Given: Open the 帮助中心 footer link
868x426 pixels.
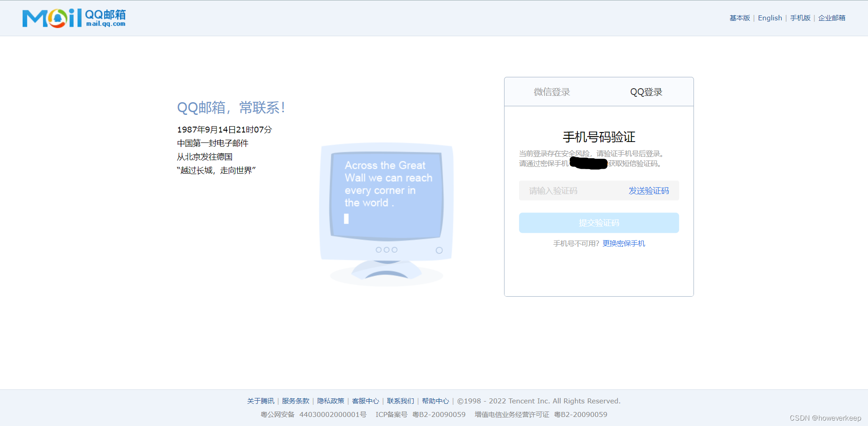Looking at the screenshot, I should coord(435,401).
